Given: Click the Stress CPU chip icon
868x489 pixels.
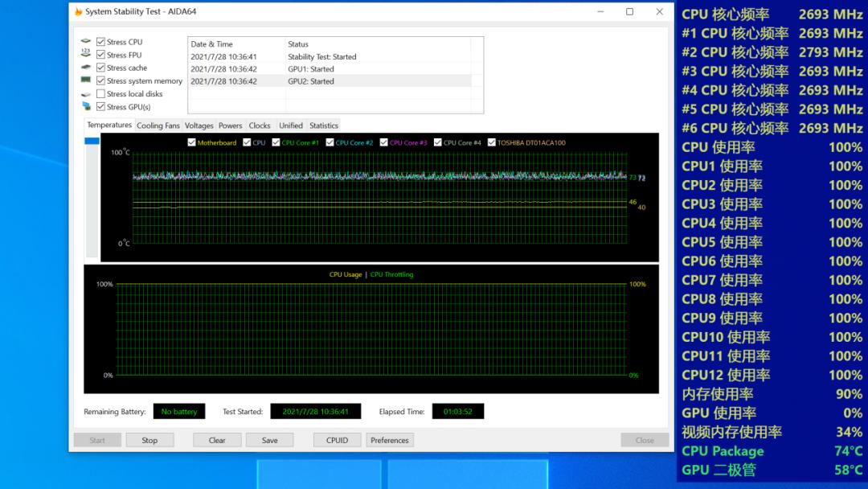Looking at the screenshot, I should point(86,42).
